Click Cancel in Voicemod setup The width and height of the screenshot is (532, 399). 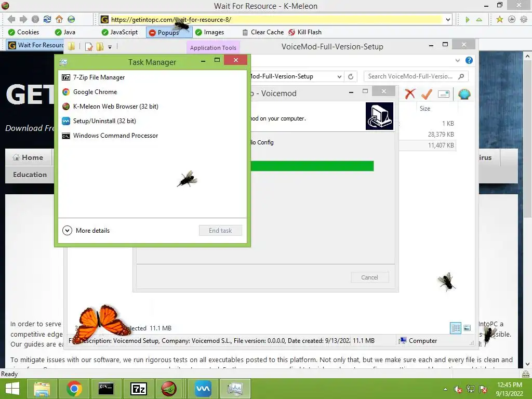click(x=369, y=277)
